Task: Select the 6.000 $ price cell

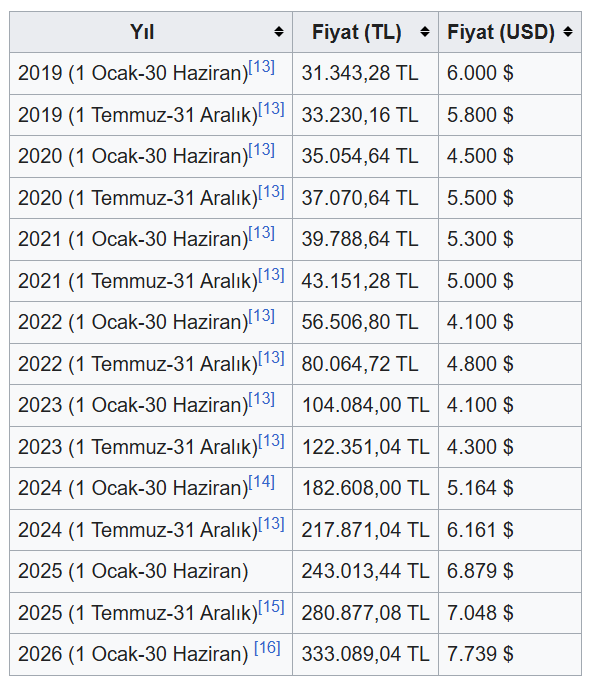Action: pos(510,73)
